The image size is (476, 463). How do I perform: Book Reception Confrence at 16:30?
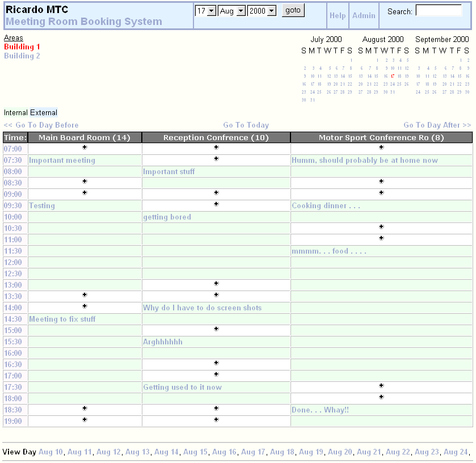[x=216, y=363]
